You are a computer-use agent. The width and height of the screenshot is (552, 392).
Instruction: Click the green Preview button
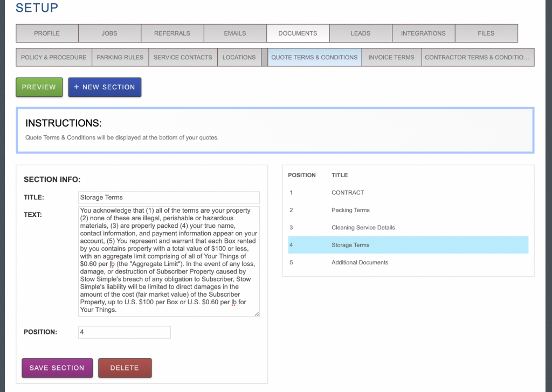(x=39, y=87)
